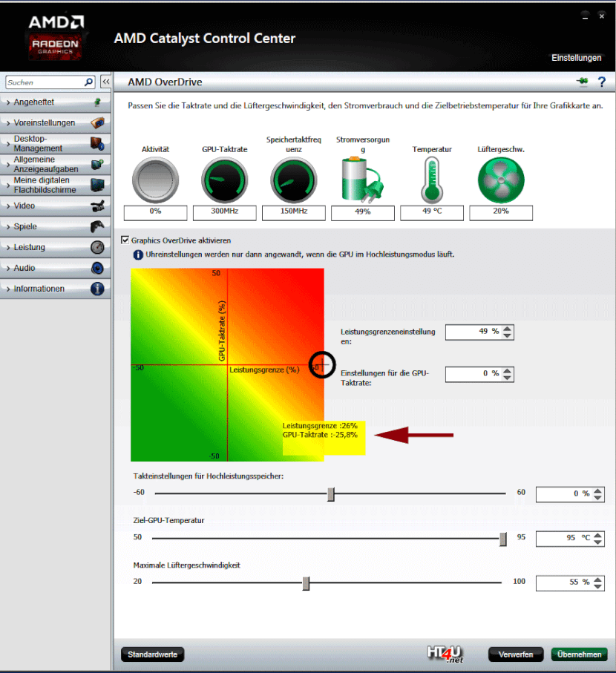Close the Catalyst Control Center window
Viewport: 616px width, 673px height.
tap(601, 16)
